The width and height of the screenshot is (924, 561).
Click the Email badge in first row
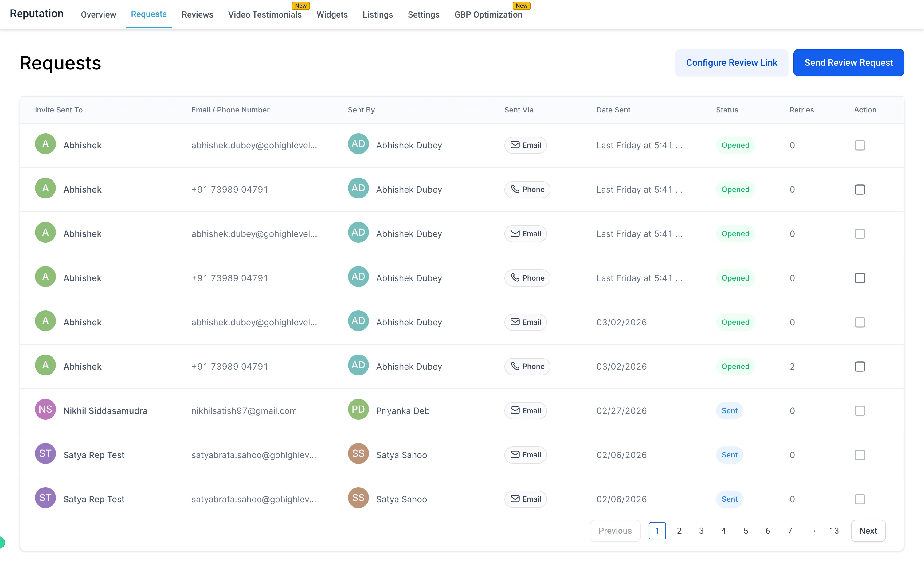click(525, 145)
